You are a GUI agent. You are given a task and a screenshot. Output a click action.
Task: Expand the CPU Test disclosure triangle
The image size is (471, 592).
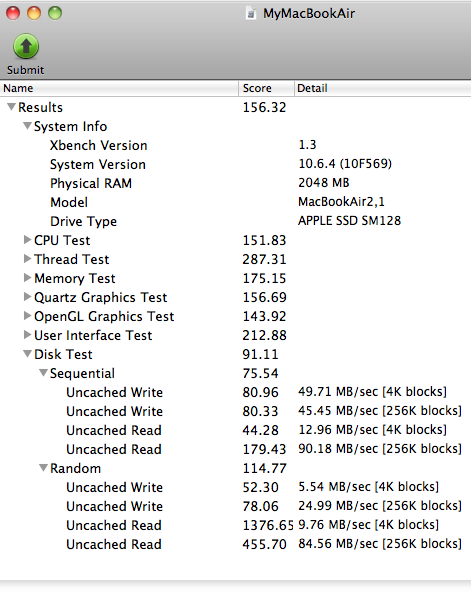click(x=27, y=240)
